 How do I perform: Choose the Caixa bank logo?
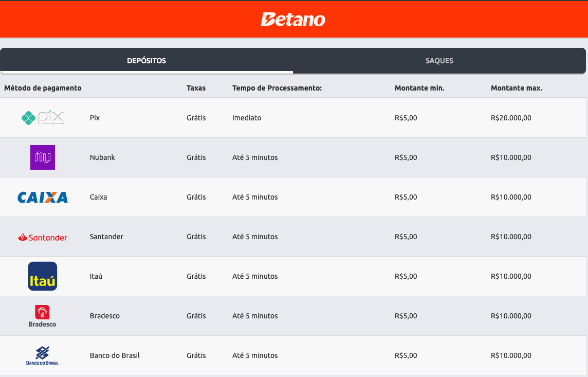point(42,198)
